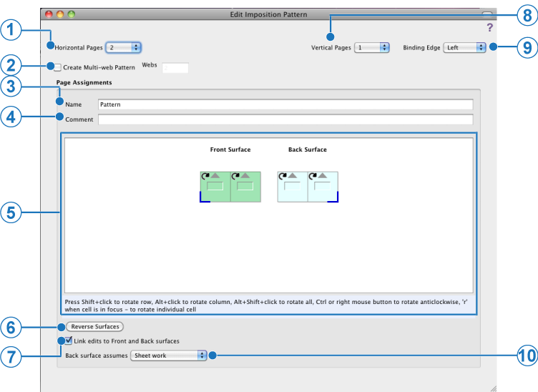Uncheck Link edits to Front and Back surfaces

click(69, 341)
